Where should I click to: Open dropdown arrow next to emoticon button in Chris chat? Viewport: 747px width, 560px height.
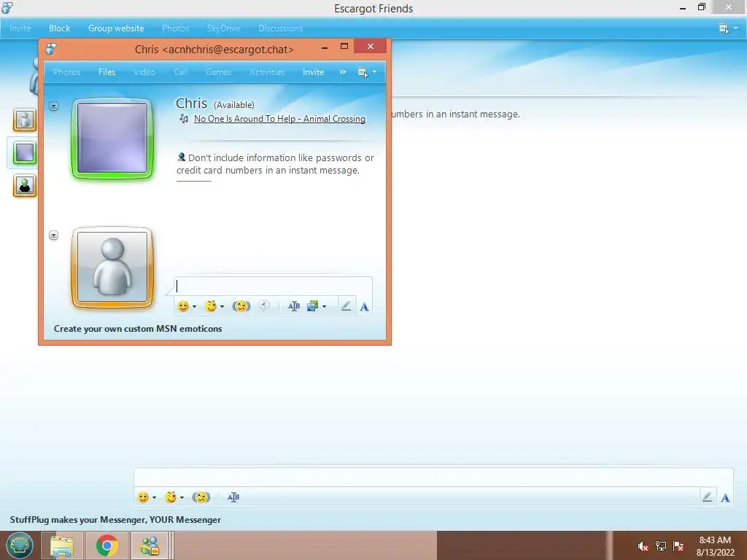pyautogui.click(x=194, y=307)
